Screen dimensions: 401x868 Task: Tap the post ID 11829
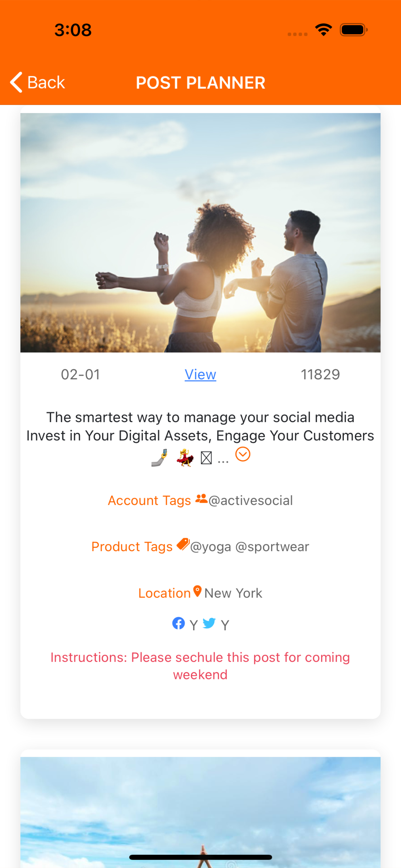click(x=320, y=374)
